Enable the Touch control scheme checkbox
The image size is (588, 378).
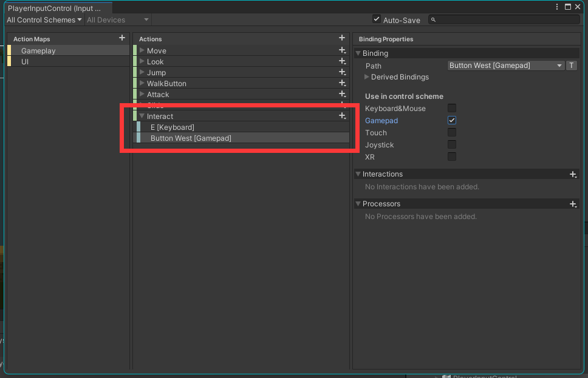point(452,132)
